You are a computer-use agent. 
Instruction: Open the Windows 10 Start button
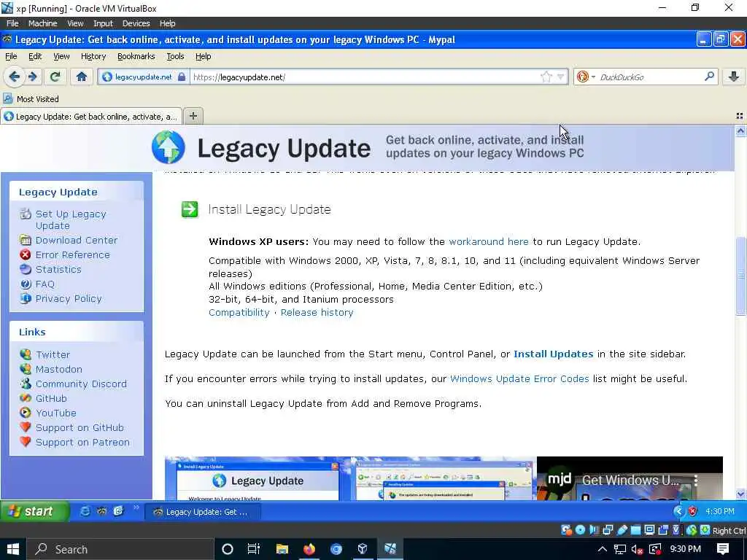[x=13, y=549]
